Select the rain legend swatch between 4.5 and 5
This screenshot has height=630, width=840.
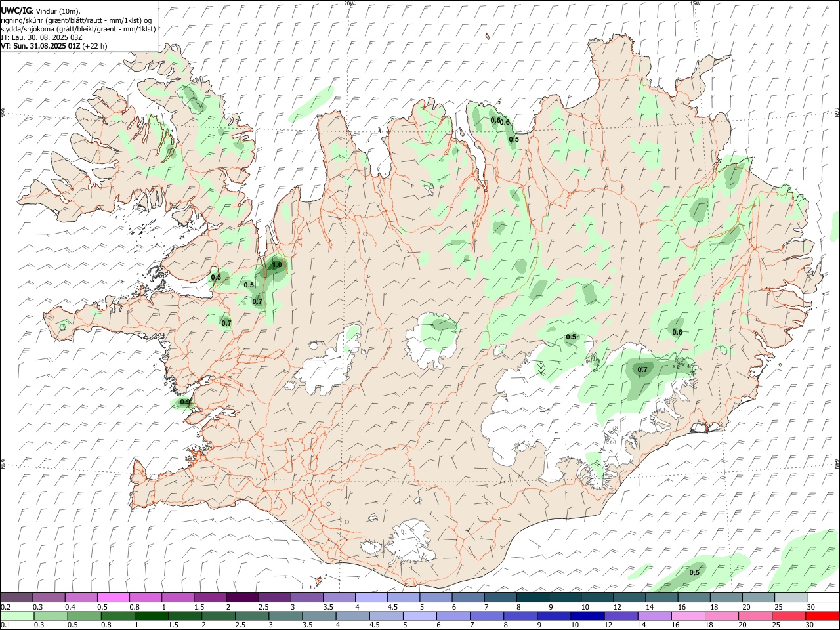click(386, 616)
